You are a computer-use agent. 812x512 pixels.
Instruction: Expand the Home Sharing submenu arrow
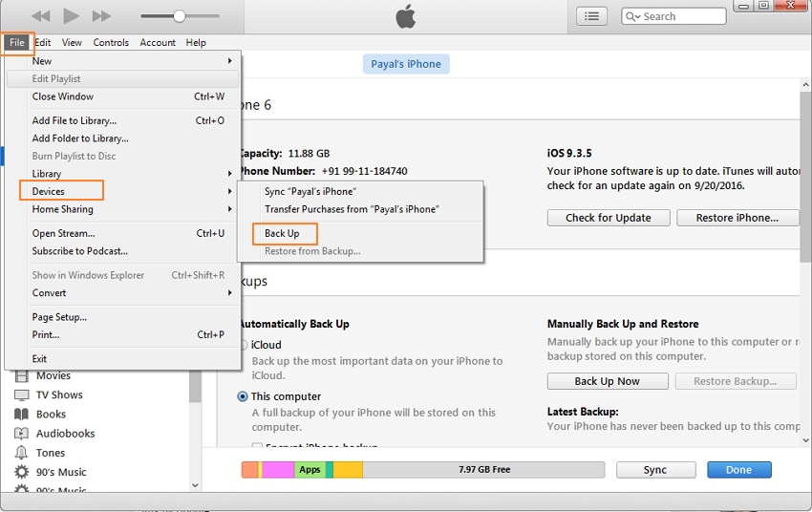(x=229, y=209)
